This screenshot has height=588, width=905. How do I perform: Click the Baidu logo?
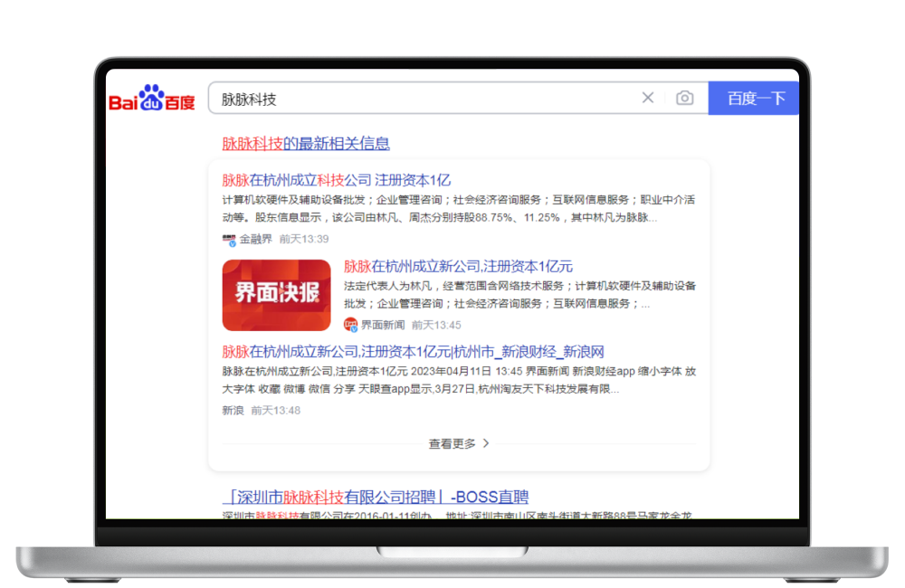[x=152, y=99]
